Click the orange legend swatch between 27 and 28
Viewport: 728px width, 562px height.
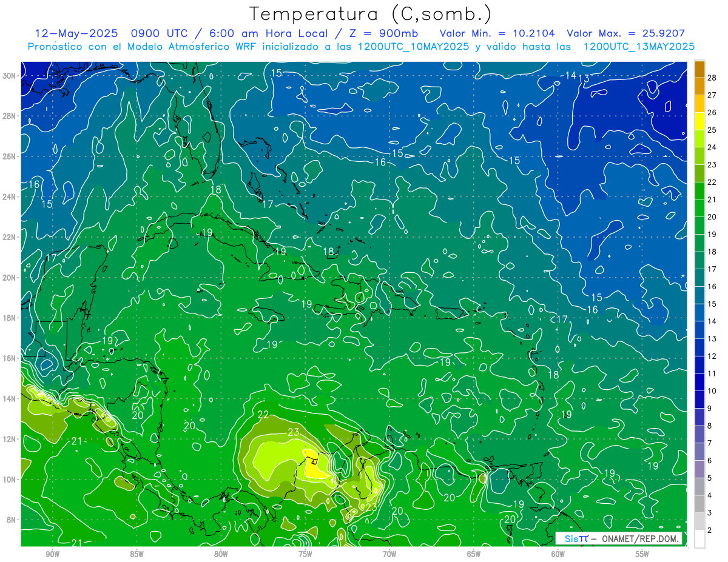(x=700, y=86)
